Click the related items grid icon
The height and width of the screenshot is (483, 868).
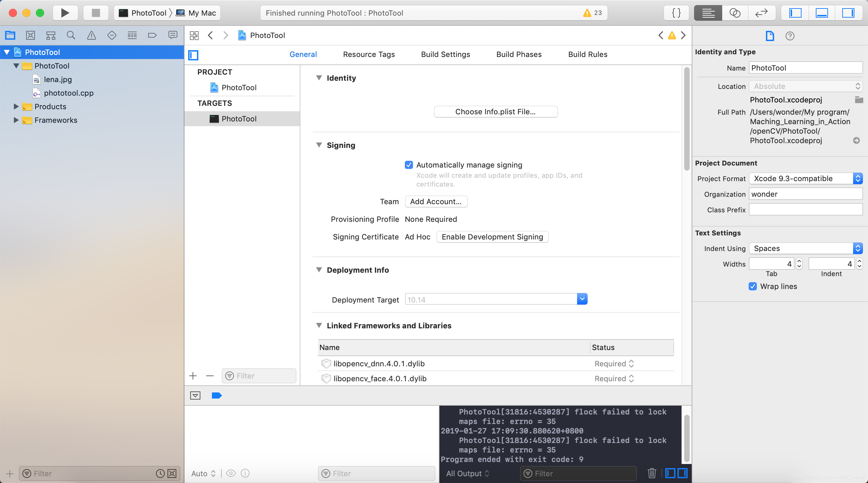tap(194, 35)
